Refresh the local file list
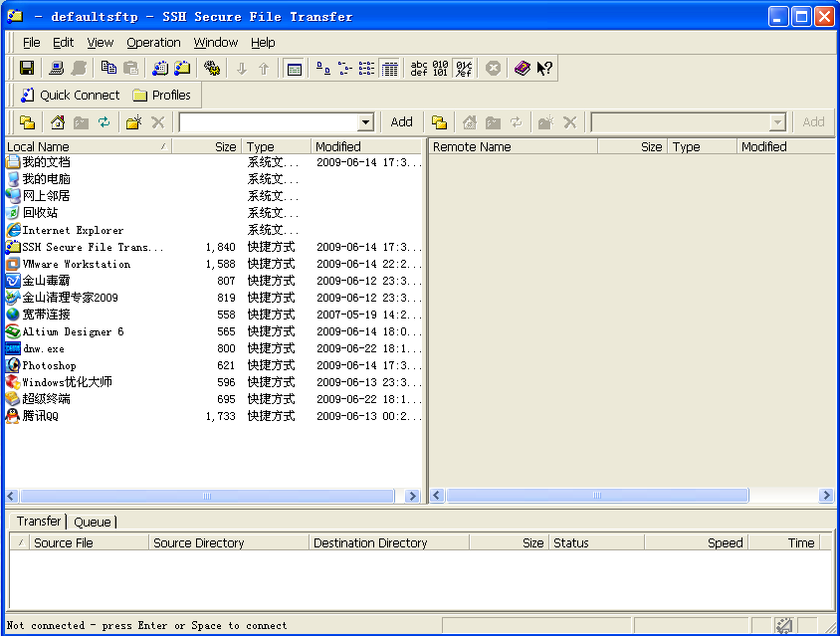 [104, 122]
